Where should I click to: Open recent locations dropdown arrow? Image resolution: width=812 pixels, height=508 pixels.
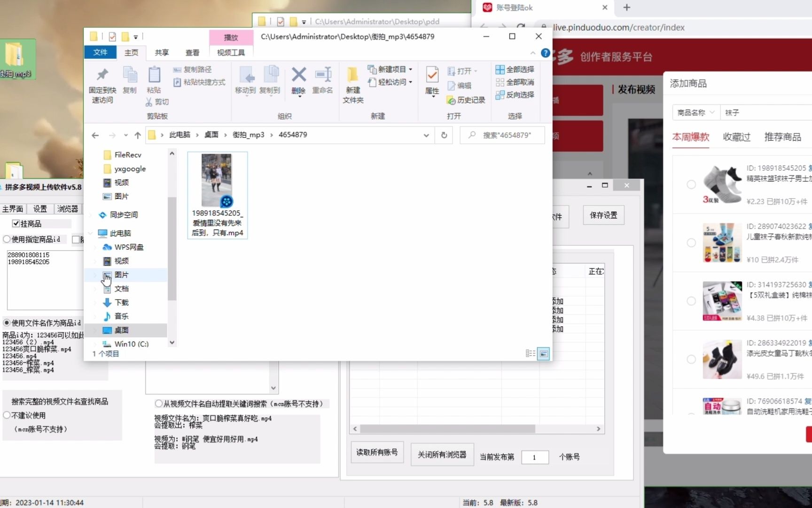[125, 135]
